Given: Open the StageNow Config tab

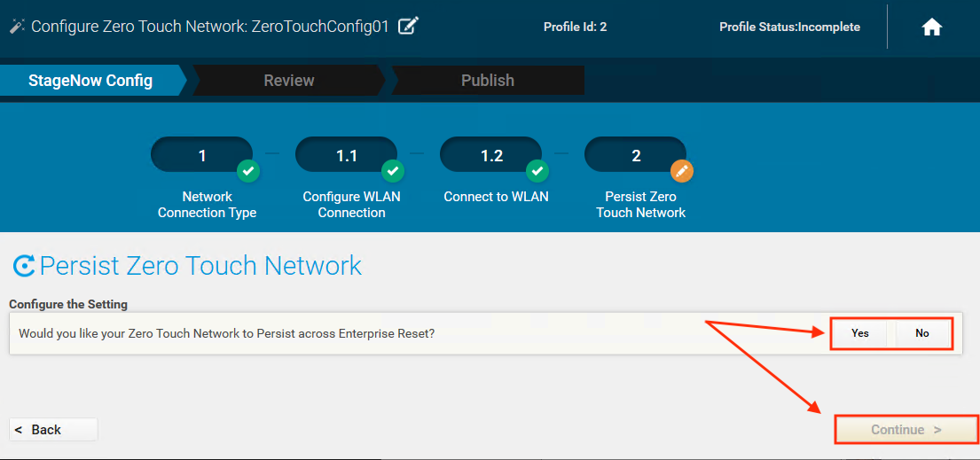Looking at the screenshot, I should [90, 81].
